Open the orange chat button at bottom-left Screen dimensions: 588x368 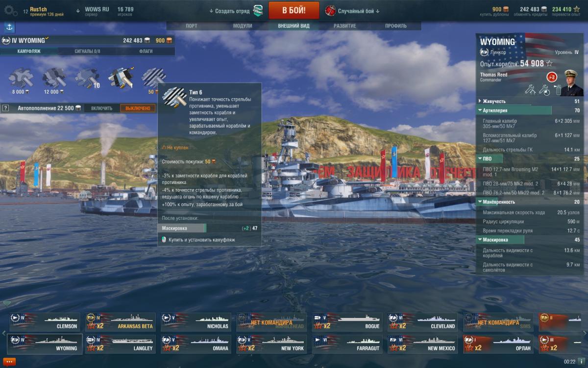pos(9,362)
